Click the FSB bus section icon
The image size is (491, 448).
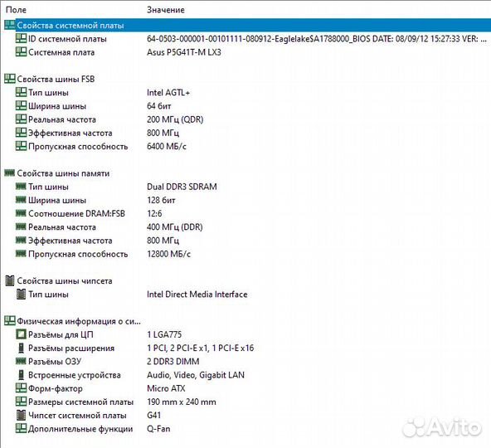(x=10, y=79)
